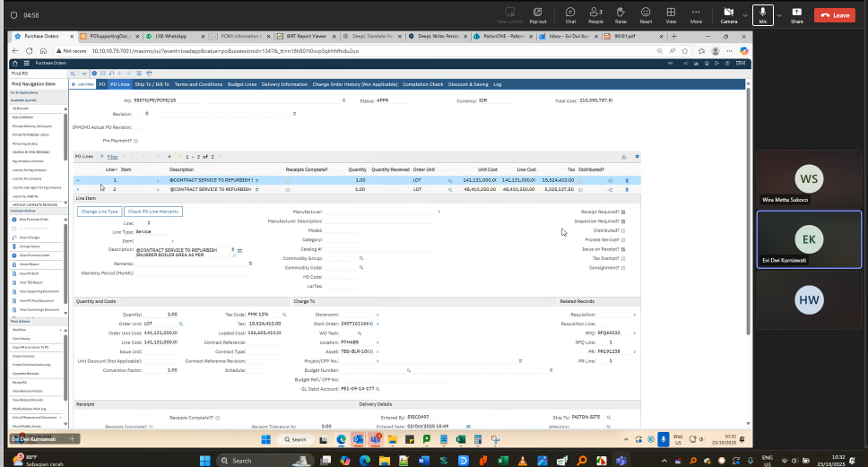Collapse PO line 1 row arrow
Viewport: 868px width, 467px height.
pyautogui.click(x=78, y=180)
